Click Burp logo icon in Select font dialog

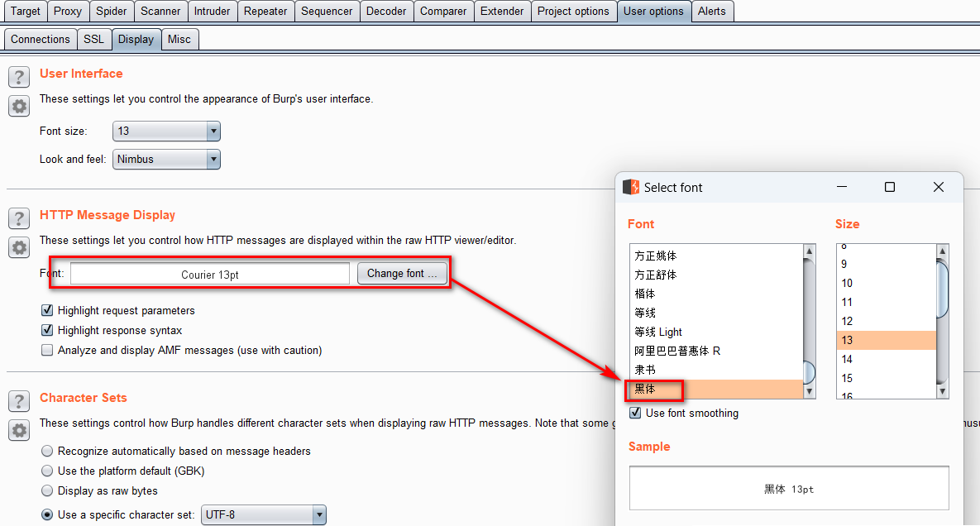tap(631, 187)
